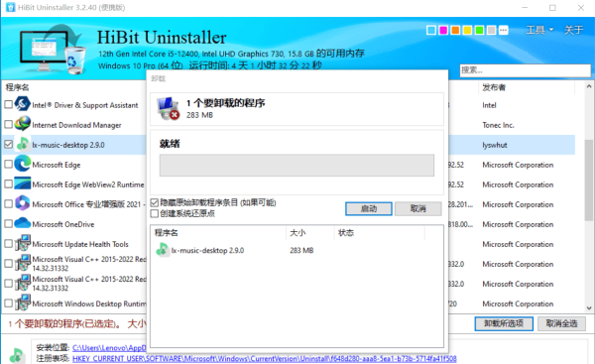This screenshot has width=595, height=364.
Task: Open the 工具 dropdown menu
Action: (539, 30)
